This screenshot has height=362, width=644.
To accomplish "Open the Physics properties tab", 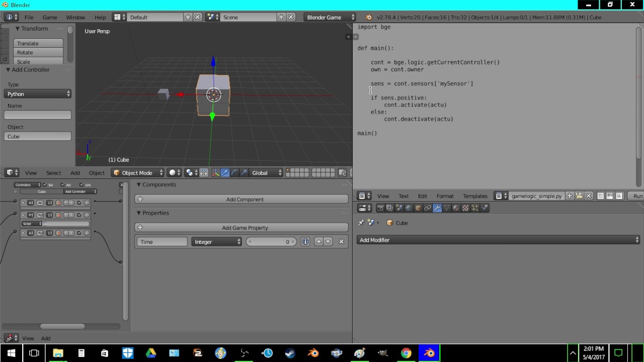I will pos(485,208).
